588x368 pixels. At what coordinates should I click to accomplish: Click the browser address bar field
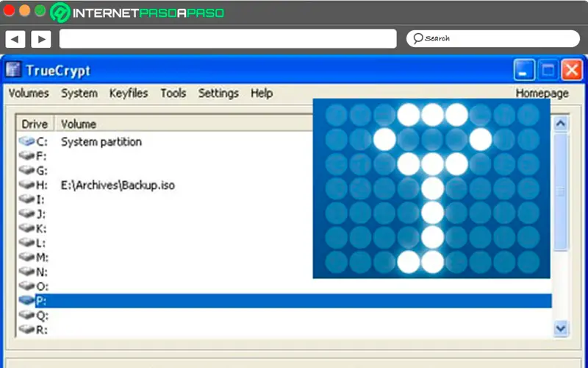click(228, 39)
